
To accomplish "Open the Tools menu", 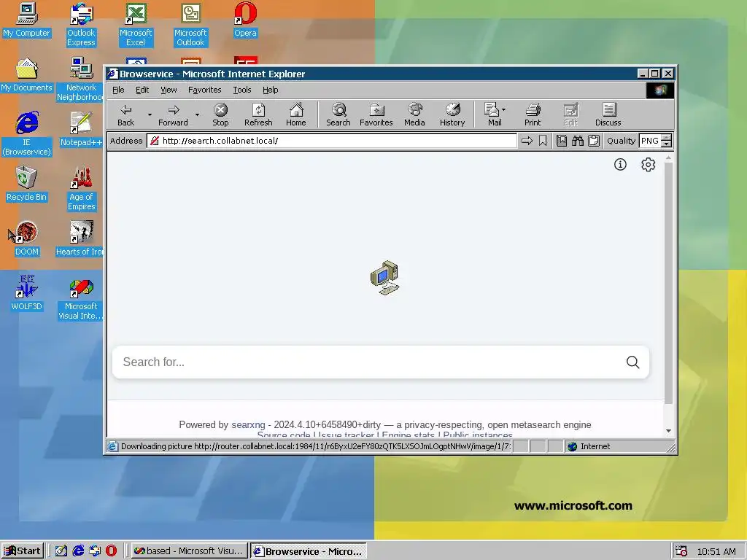I will (x=242, y=90).
